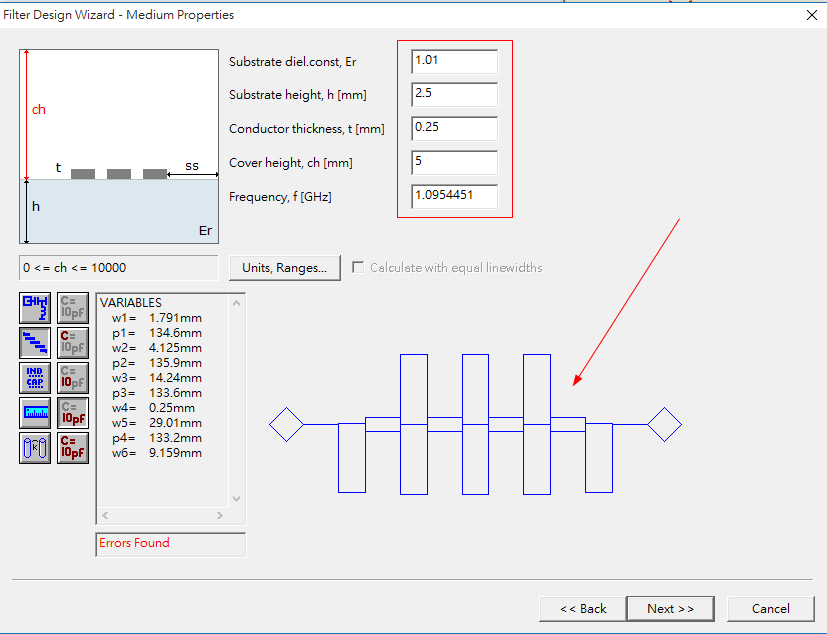Image resolution: width=827 pixels, height=634 pixels.
Task: Select the blue meandered layout icon
Action: tap(35, 308)
